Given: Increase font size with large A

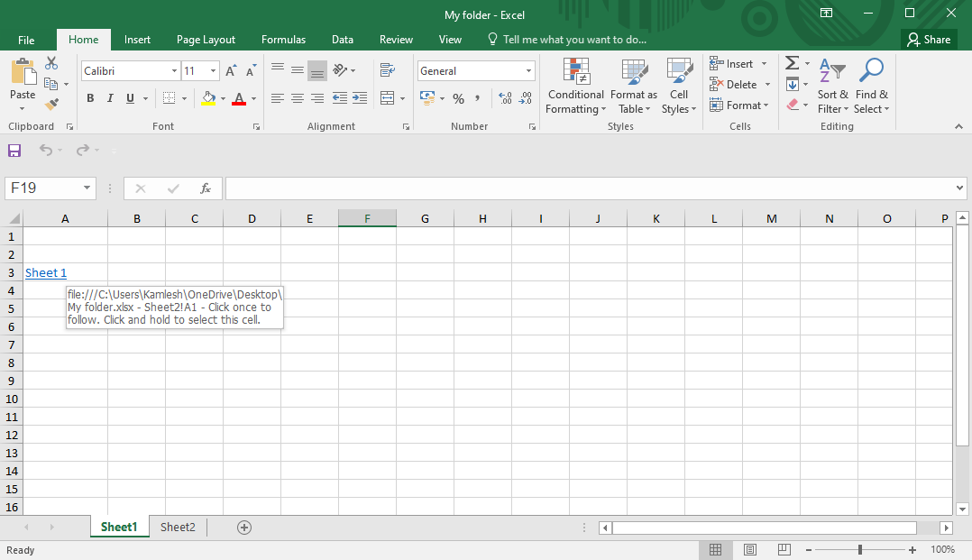Looking at the screenshot, I should coord(231,70).
